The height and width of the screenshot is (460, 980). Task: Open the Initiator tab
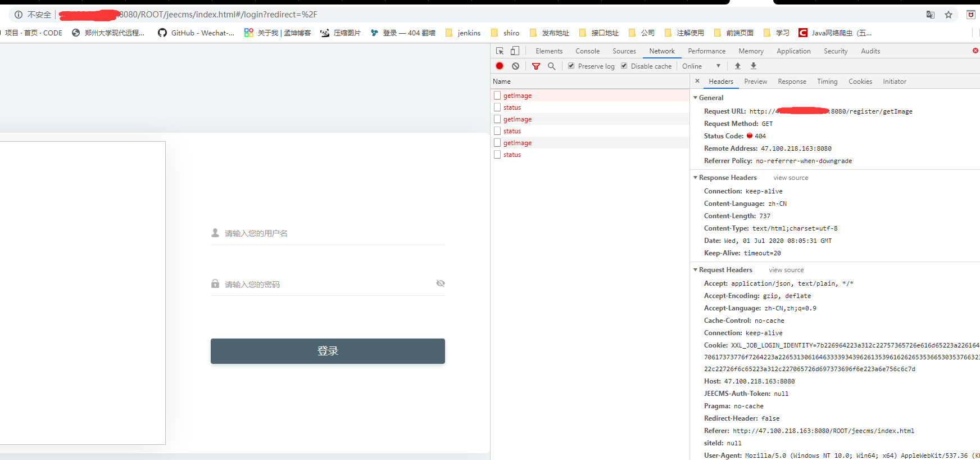[x=895, y=82]
